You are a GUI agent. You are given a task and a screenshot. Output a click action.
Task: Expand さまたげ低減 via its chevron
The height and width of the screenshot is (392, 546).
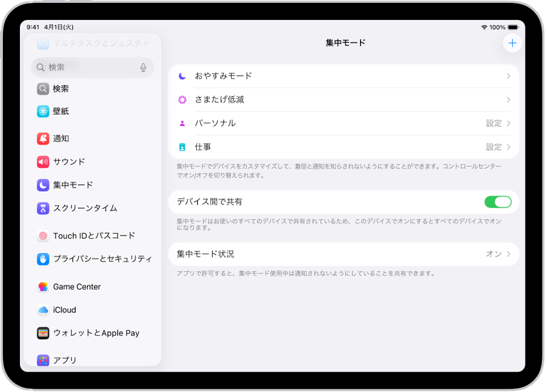508,99
